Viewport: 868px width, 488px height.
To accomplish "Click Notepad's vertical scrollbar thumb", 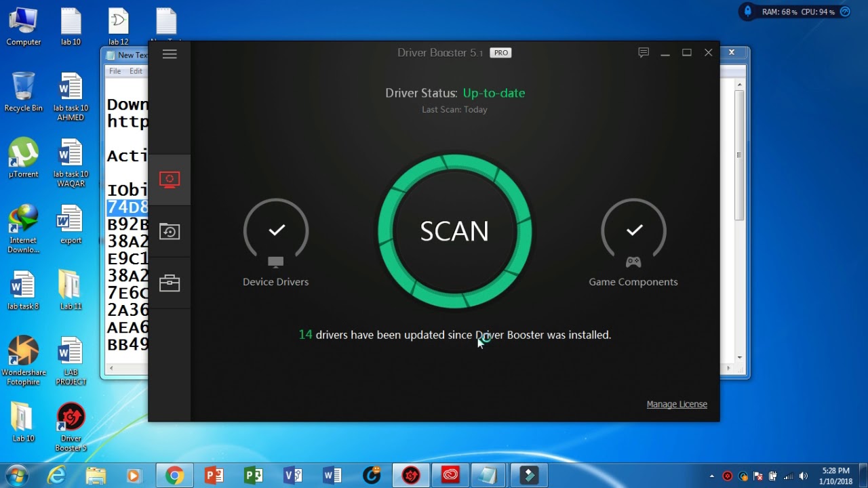I will 739,155.
